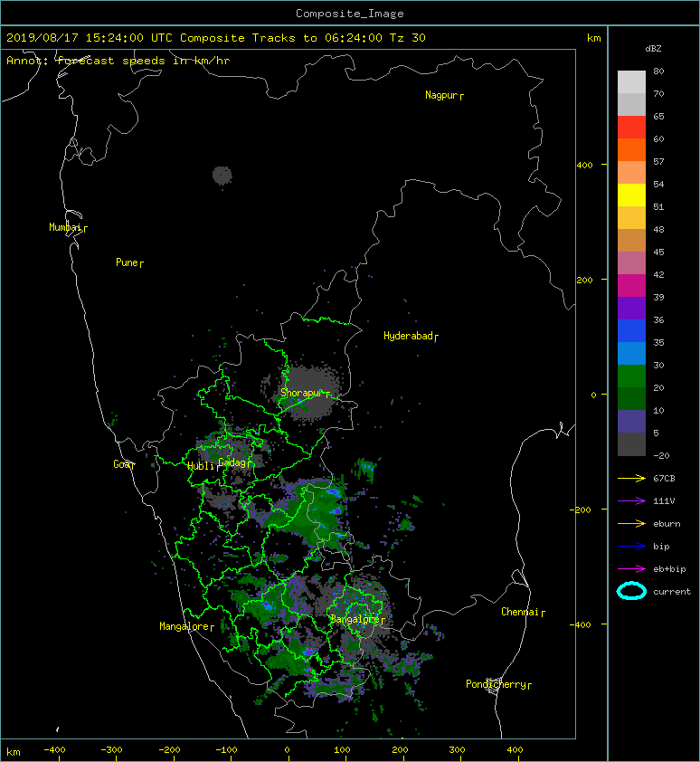The width and height of the screenshot is (700, 762).
Task: Click the Gadag city label
Action: click(x=232, y=462)
